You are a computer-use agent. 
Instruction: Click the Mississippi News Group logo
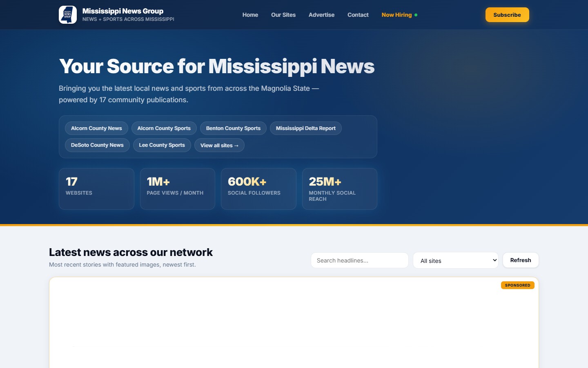pos(68,14)
